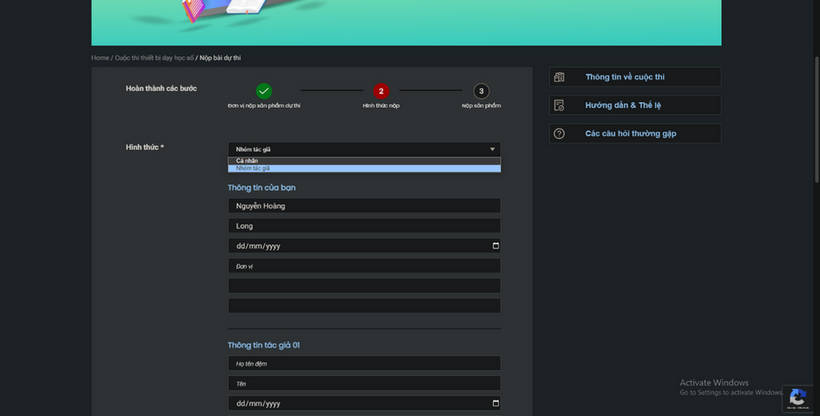The height and width of the screenshot is (416, 820).
Task: Open Thông tin về cuộc thi
Action: point(625,77)
